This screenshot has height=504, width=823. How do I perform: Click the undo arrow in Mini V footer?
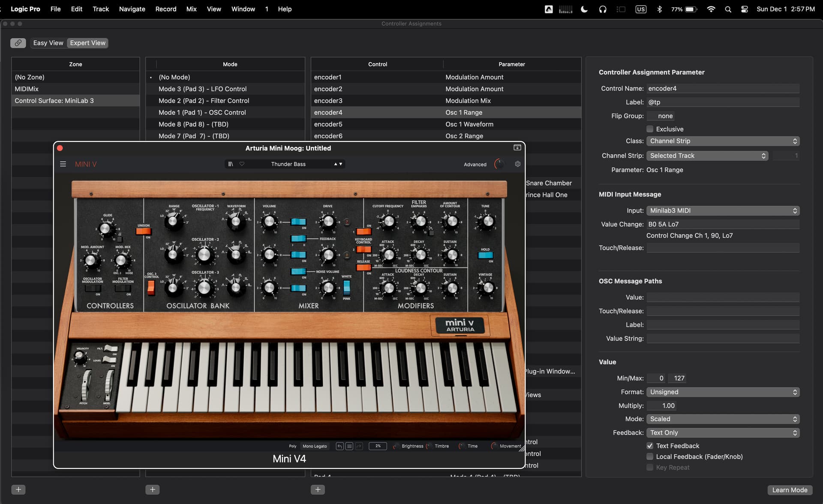coord(339,446)
